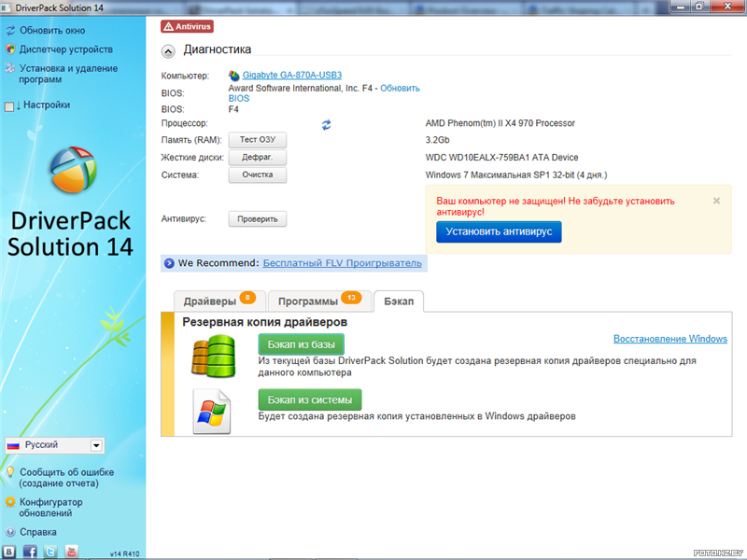
Task: Click the help icon beside Справка
Action: coord(10,532)
